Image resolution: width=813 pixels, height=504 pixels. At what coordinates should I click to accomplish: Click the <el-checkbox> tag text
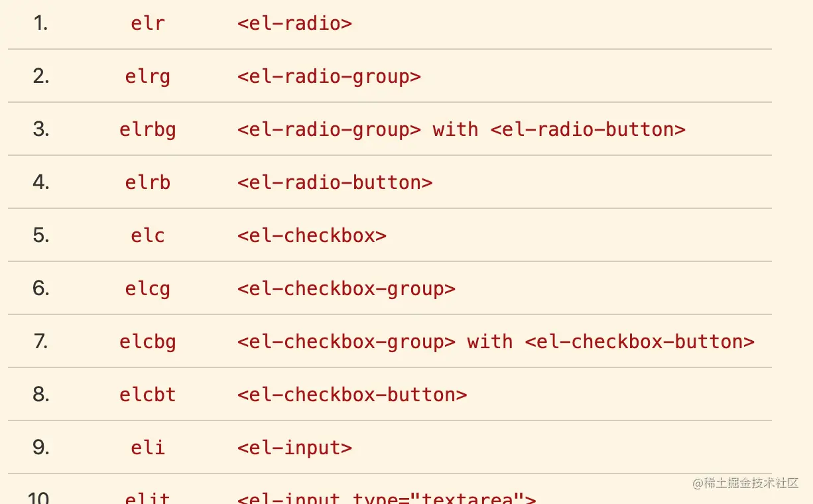pyautogui.click(x=312, y=235)
